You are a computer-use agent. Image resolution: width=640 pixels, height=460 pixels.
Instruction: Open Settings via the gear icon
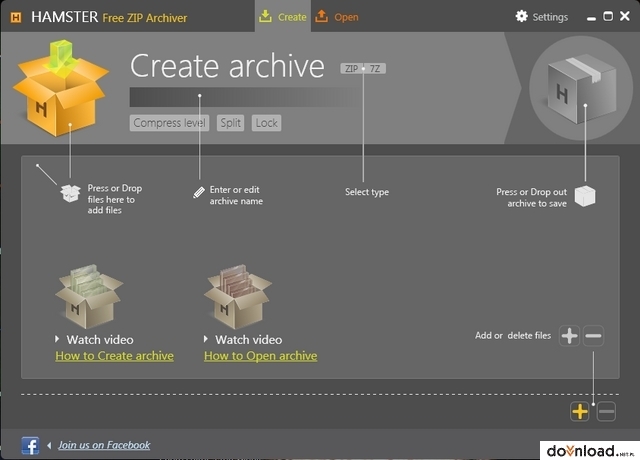[521, 16]
